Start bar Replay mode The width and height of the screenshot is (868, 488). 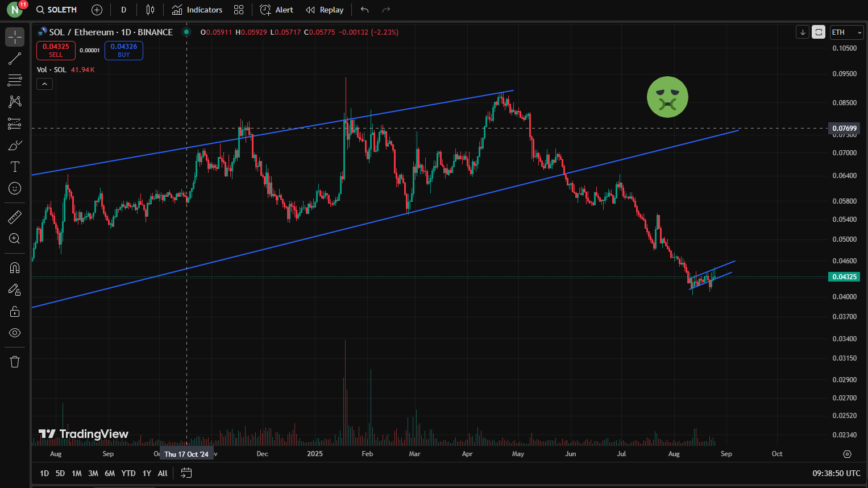325,10
